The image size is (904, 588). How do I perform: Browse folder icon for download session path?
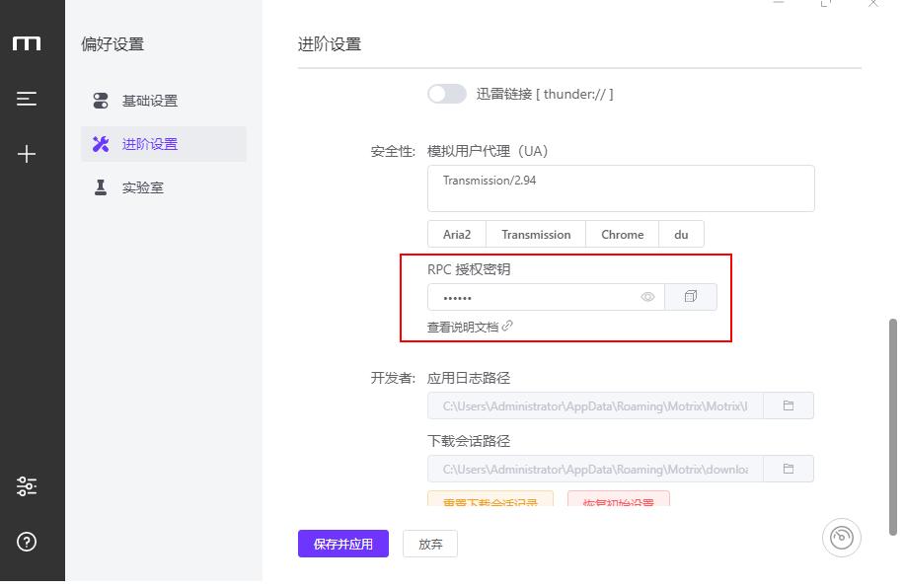tap(789, 469)
